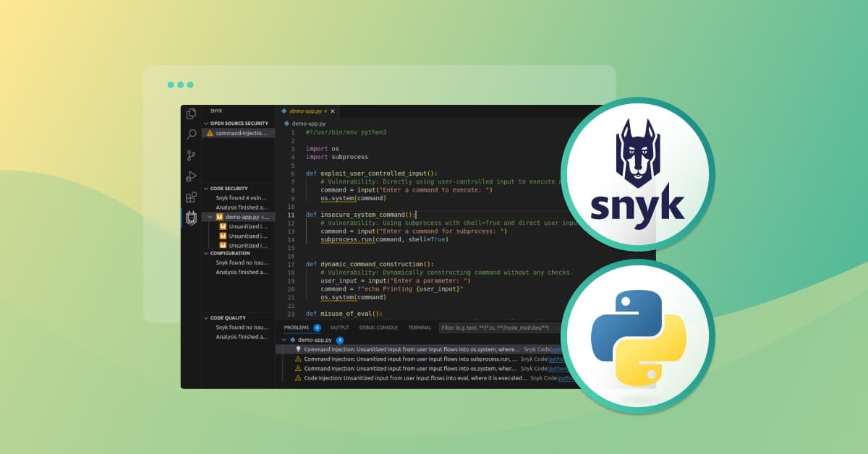This screenshot has width=868, height=454.
Task: Collapse the Code Security section
Action: click(x=206, y=189)
